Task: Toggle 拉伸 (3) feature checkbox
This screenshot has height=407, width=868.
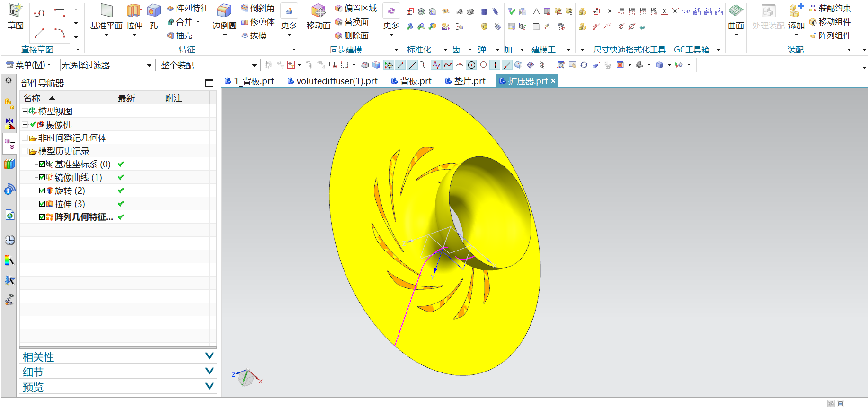Action: click(x=42, y=204)
